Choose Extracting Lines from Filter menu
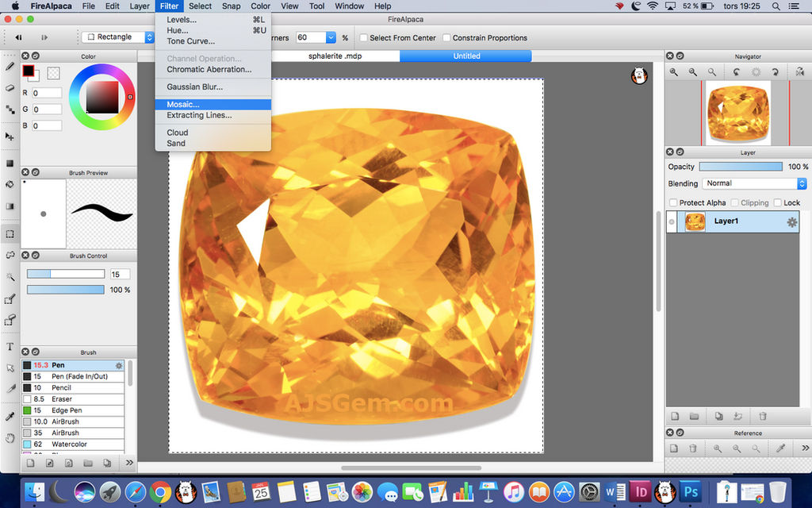 coord(213,115)
